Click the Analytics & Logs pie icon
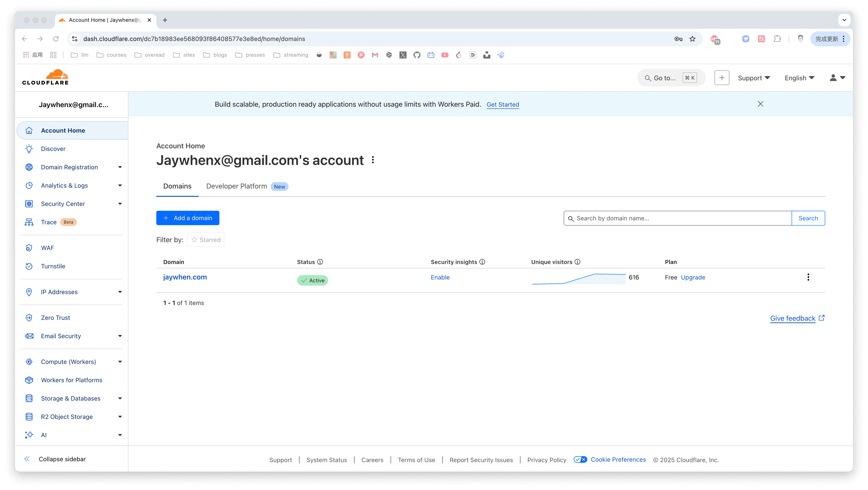 pos(29,185)
